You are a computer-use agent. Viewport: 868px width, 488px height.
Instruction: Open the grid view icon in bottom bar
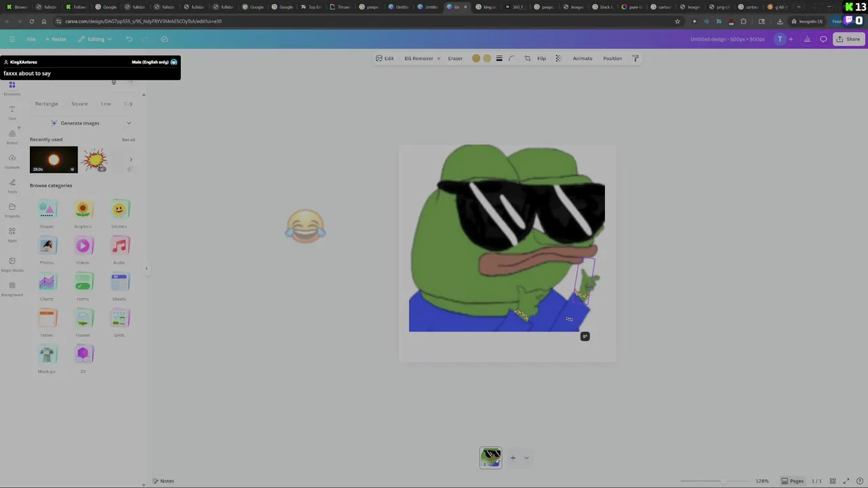tap(833, 481)
